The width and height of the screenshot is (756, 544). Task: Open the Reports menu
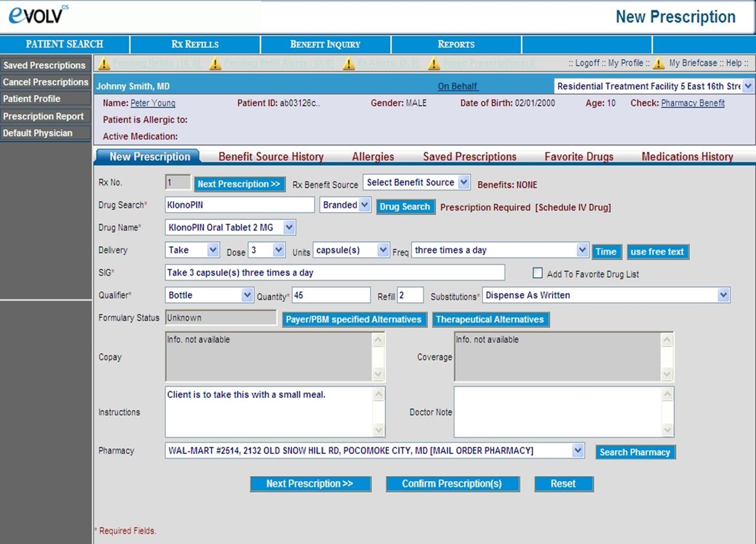pos(456,44)
